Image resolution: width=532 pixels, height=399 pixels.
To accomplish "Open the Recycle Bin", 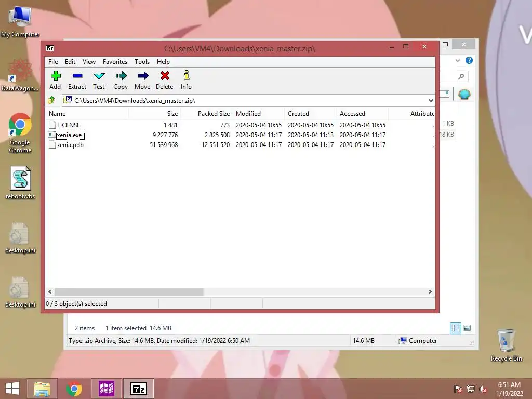I will (506, 345).
